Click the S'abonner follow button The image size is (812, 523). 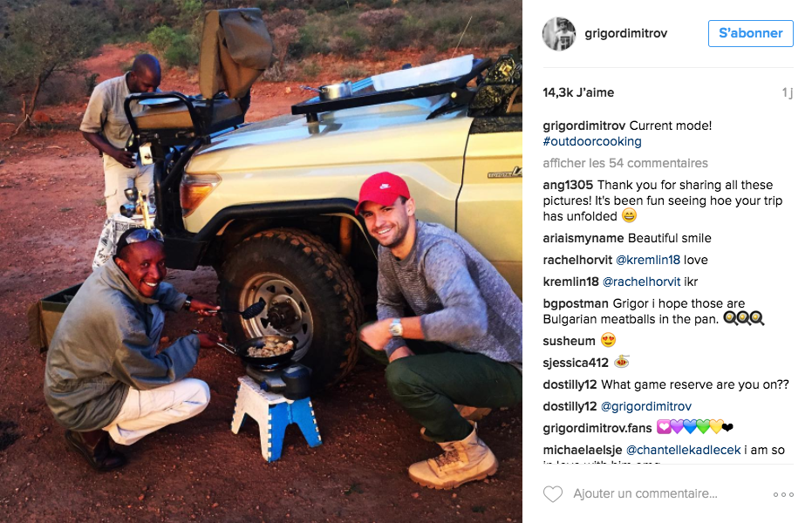pos(750,34)
